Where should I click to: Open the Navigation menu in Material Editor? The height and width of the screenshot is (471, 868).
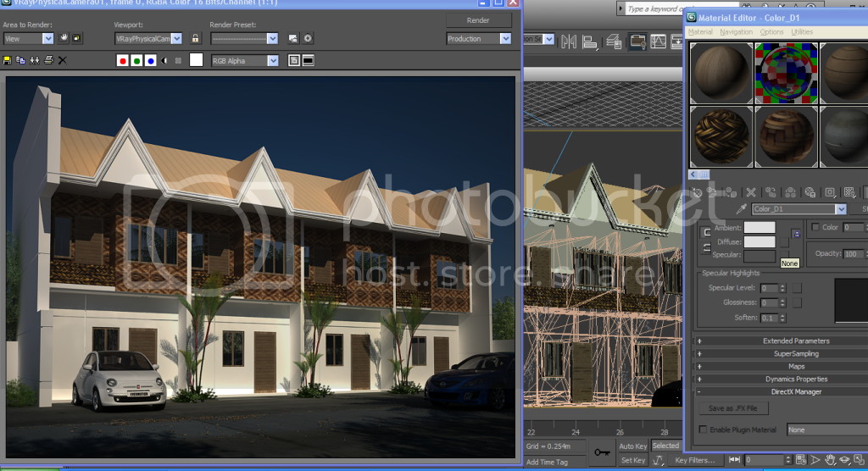(736, 32)
